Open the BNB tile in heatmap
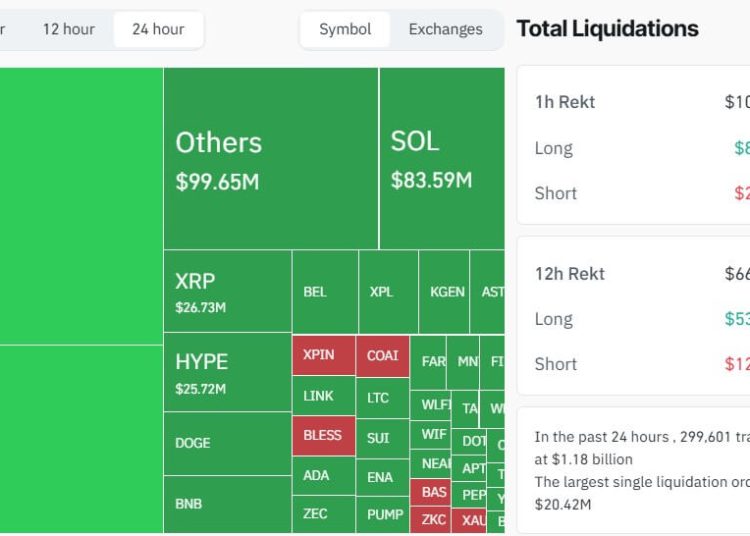 pos(227,504)
